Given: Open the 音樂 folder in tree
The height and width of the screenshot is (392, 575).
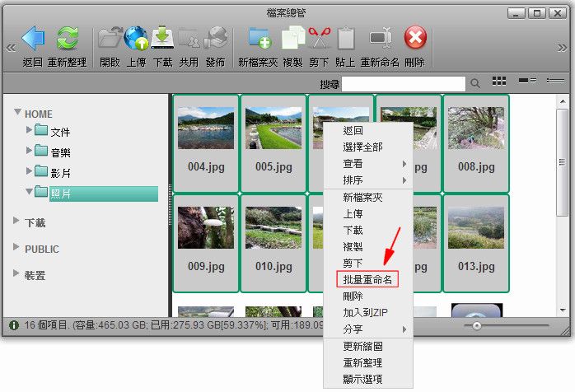Looking at the screenshot, I should pos(60,152).
